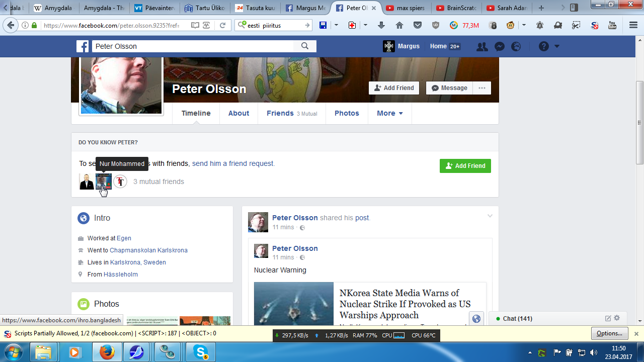Open Windows Explorer folder on the taskbar
The image size is (644, 362).
click(x=43, y=352)
